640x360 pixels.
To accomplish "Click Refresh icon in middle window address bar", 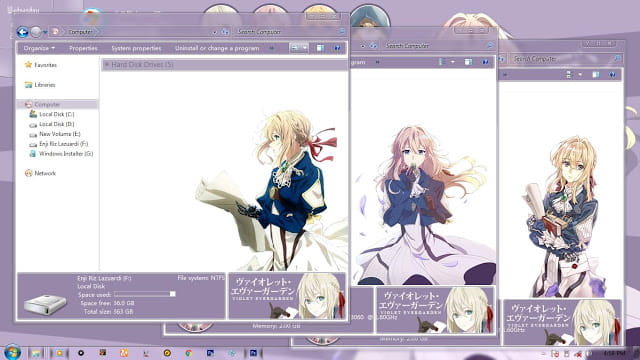I will (373, 46).
